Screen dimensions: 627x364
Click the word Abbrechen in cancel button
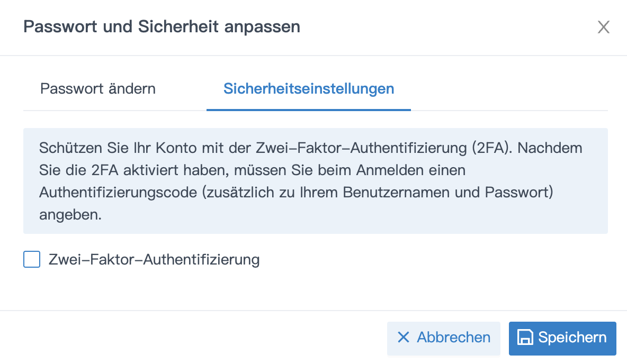[x=454, y=338]
